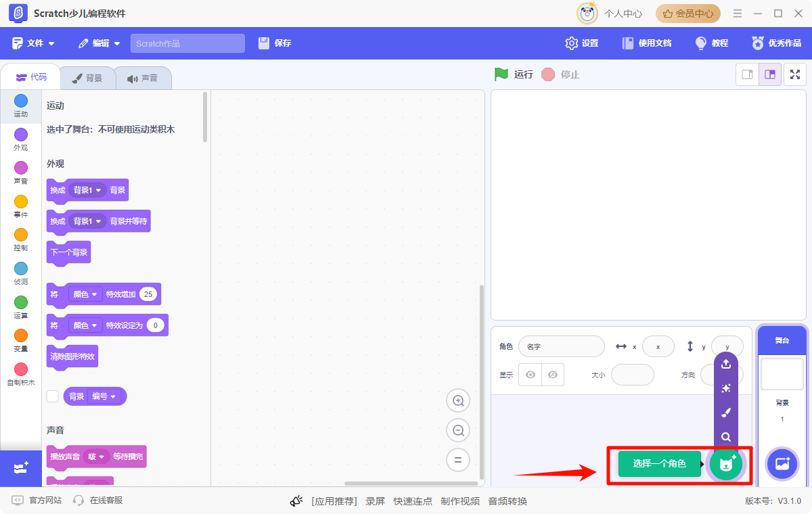
Task: Open 颜色 dropdown in 特效增加 block
Action: coord(85,294)
